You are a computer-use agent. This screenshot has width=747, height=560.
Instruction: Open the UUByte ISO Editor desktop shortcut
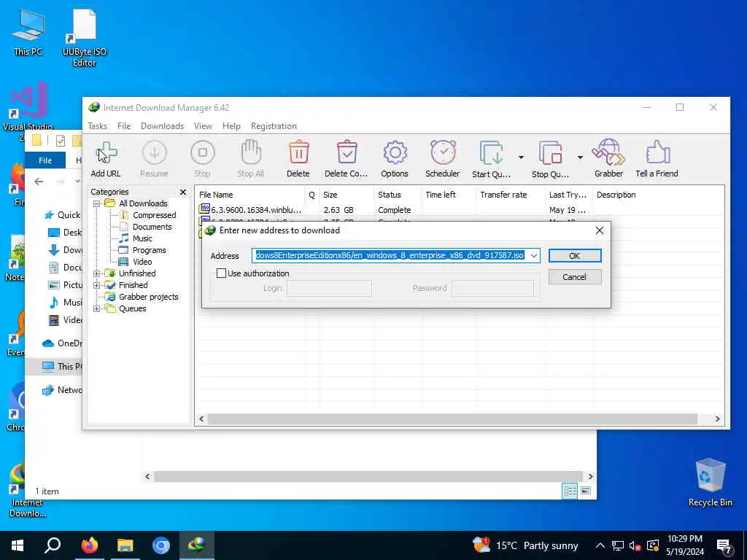[x=85, y=38]
